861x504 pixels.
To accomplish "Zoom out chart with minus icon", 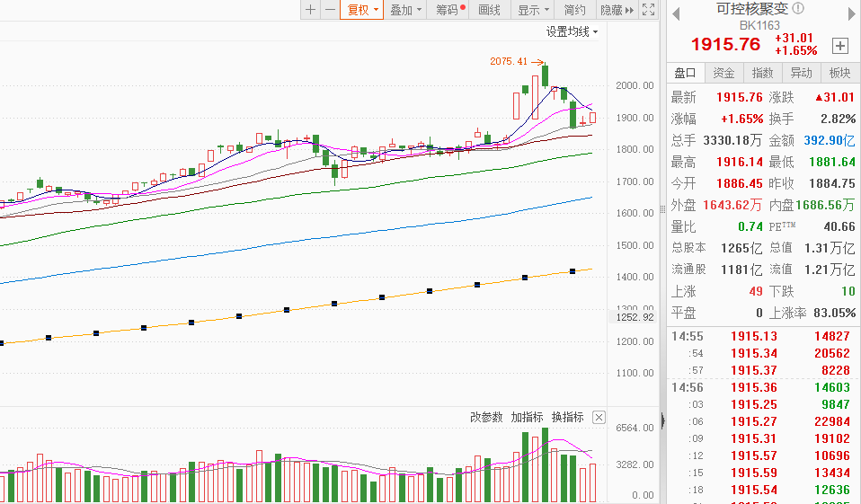I will coord(330,10).
